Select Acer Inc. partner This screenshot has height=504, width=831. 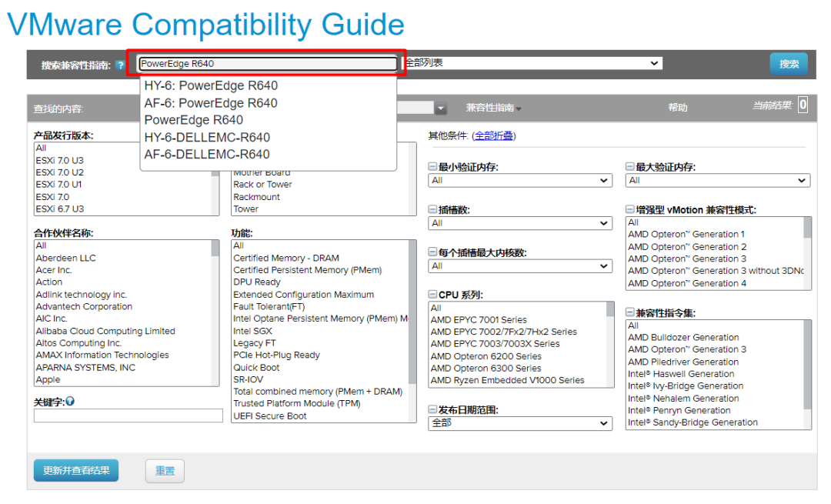pyautogui.click(x=54, y=270)
